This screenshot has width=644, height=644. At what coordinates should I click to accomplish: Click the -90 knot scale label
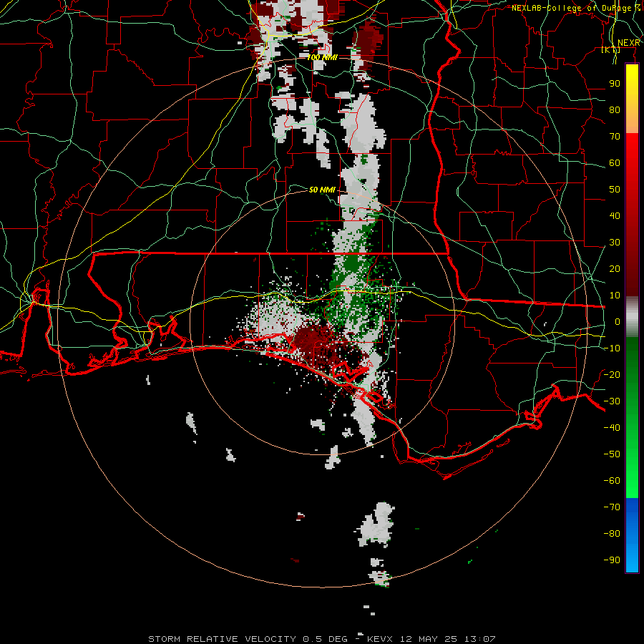click(x=612, y=560)
